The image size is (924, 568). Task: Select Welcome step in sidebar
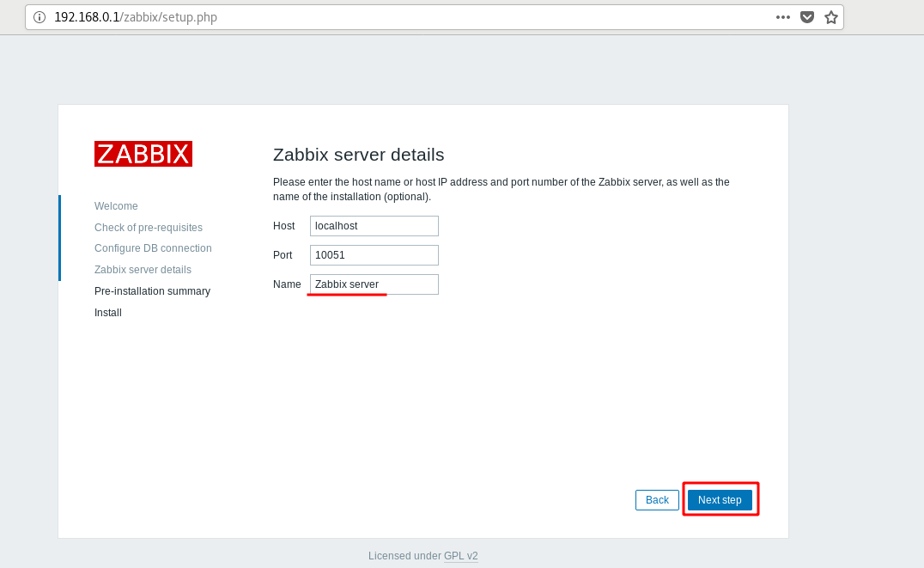pos(116,206)
